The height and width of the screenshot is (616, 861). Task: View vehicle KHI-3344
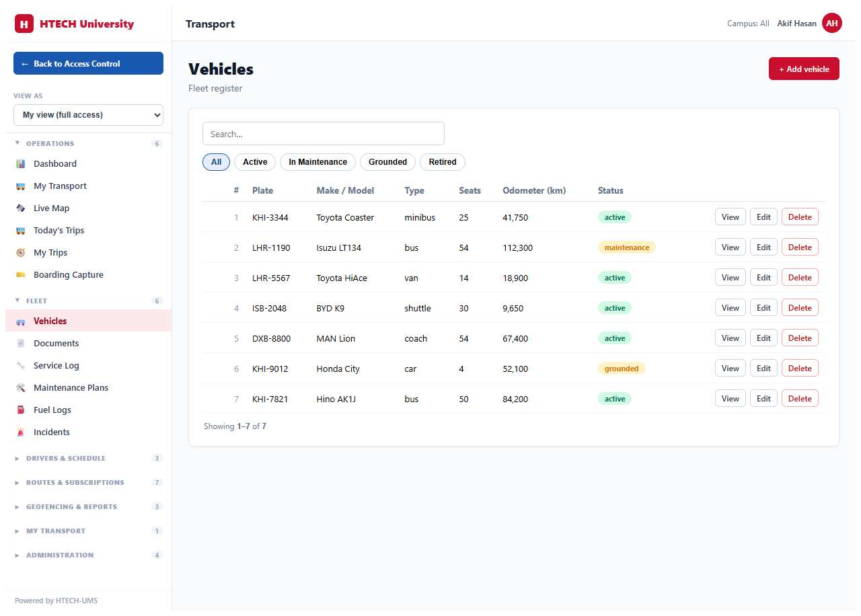(731, 217)
